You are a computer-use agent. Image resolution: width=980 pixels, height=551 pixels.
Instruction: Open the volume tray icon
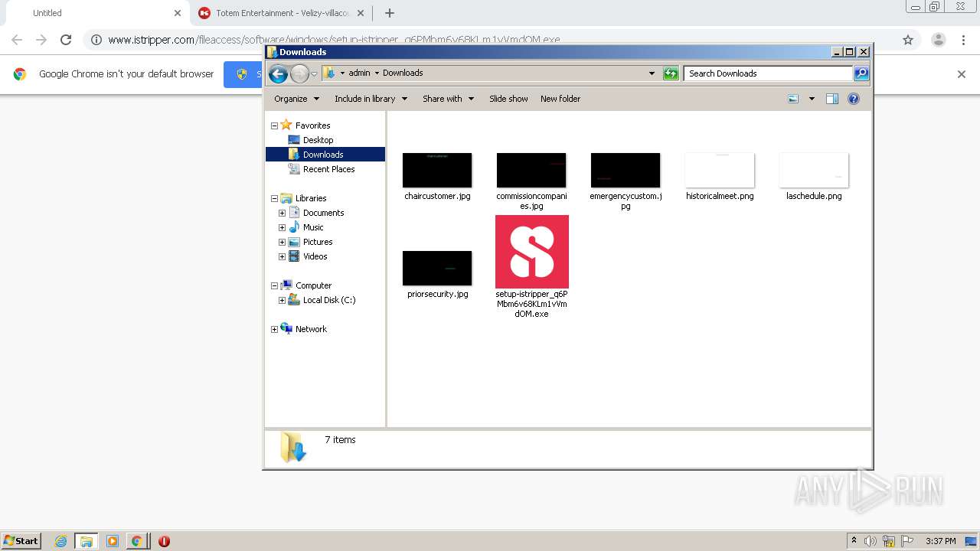tap(870, 541)
